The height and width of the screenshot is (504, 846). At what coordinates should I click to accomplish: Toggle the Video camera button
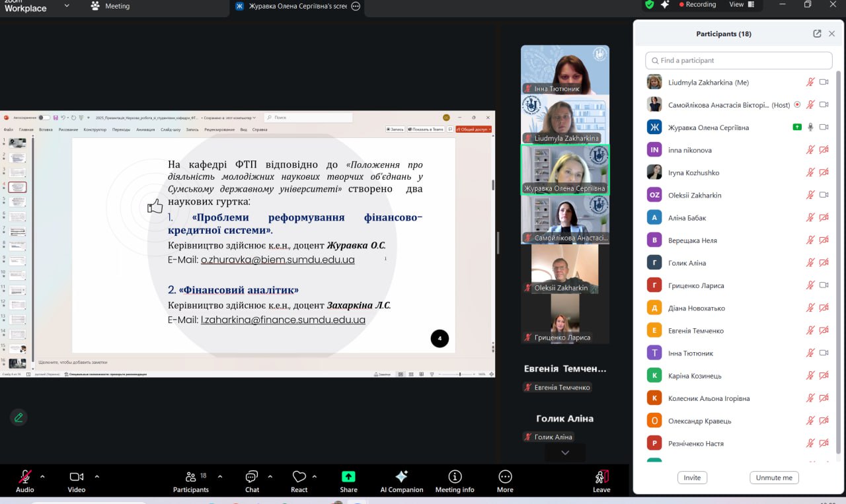point(77,477)
